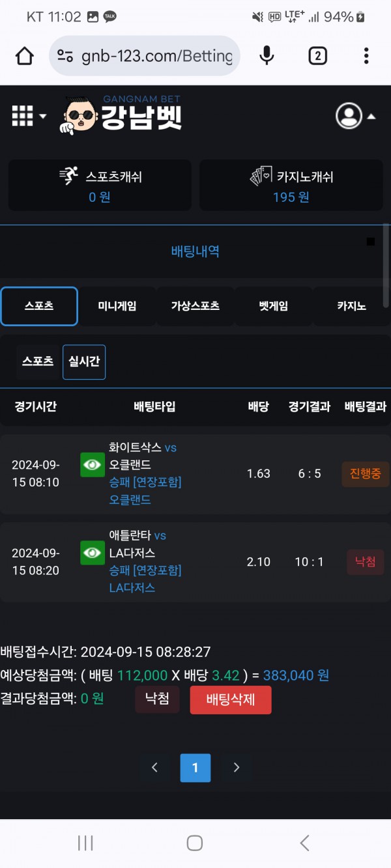Switch to the 카지노 tab
The width and height of the screenshot is (391, 868).
point(352,306)
